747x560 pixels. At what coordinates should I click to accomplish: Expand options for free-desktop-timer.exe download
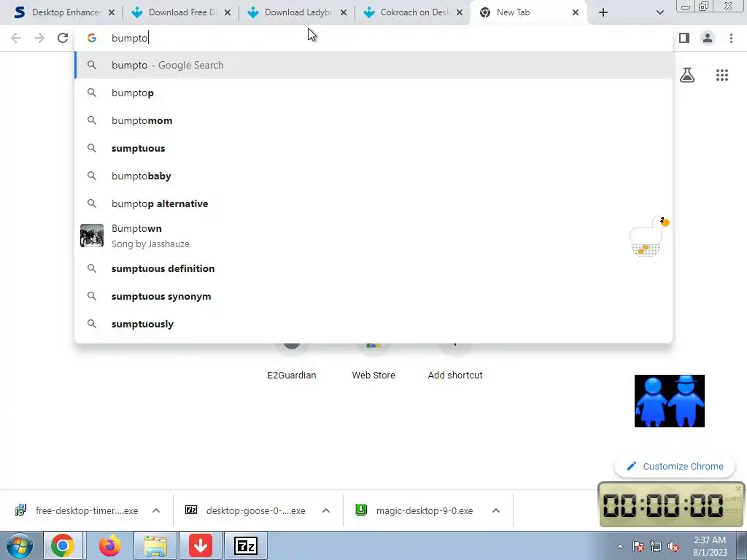pos(156,510)
